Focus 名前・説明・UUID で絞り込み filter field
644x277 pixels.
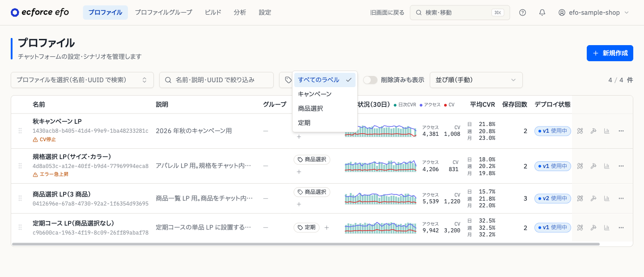click(216, 80)
